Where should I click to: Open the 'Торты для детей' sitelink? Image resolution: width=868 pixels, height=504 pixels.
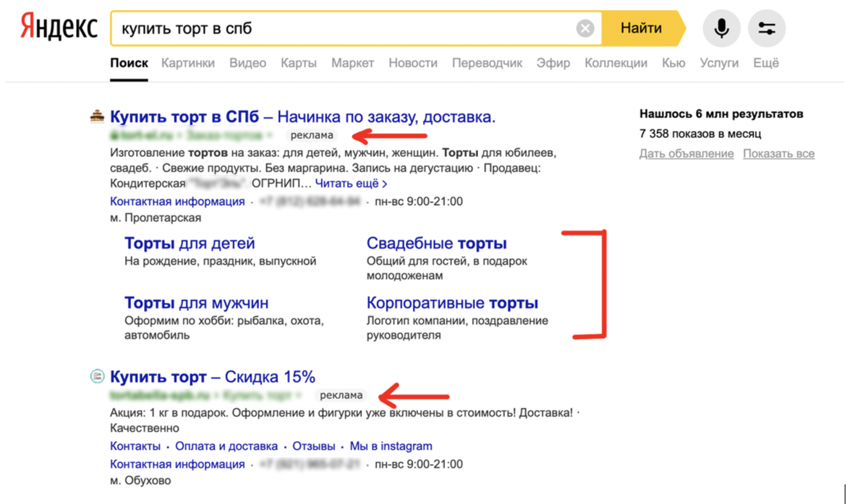[190, 243]
